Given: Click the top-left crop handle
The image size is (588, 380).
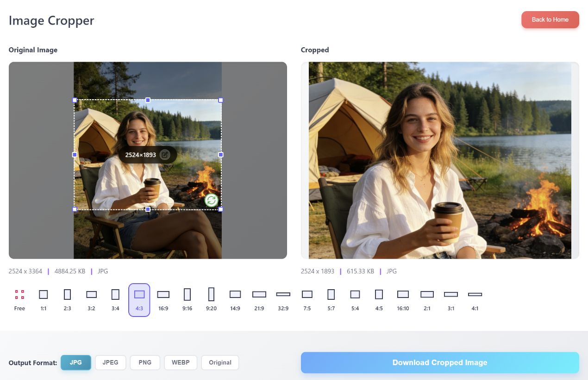Looking at the screenshot, I should [x=75, y=100].
